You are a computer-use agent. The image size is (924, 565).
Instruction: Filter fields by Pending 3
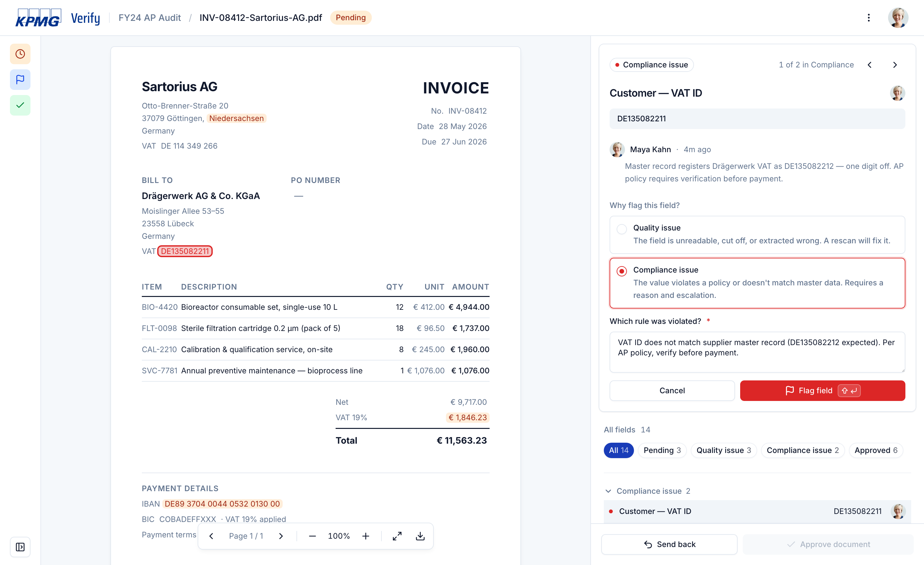662,450
